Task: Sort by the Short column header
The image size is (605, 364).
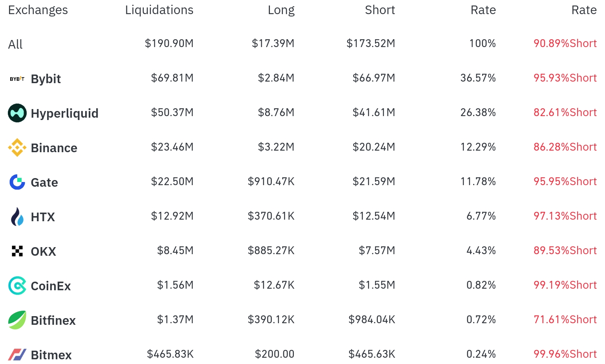Action: pos(379,10)
